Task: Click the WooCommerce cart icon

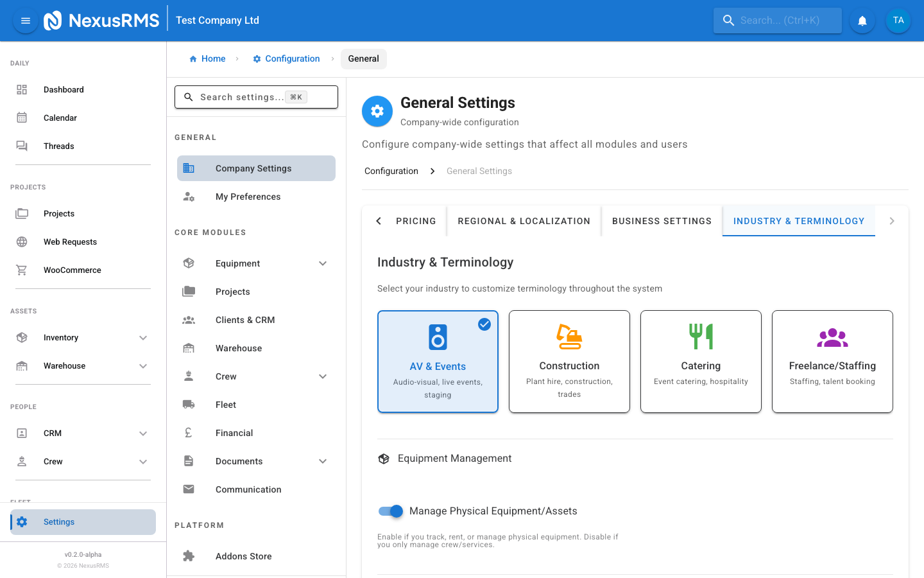Action: (x=21, y=270)
